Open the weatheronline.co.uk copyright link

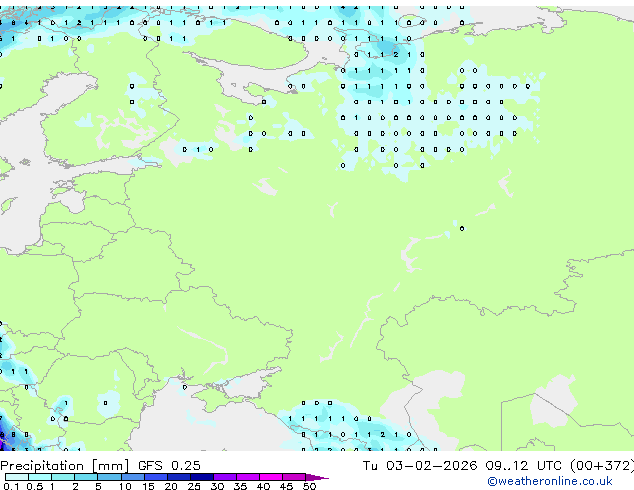[550, 481]
